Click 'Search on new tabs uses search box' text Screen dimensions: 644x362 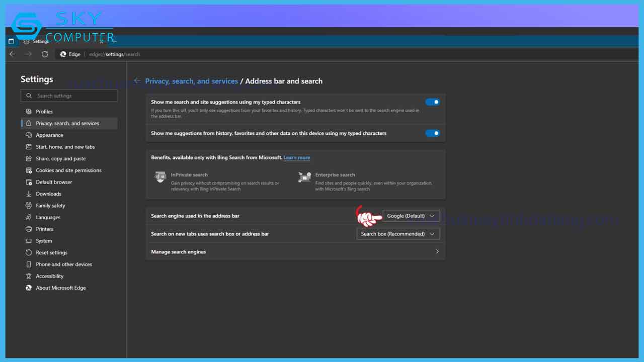210,234
